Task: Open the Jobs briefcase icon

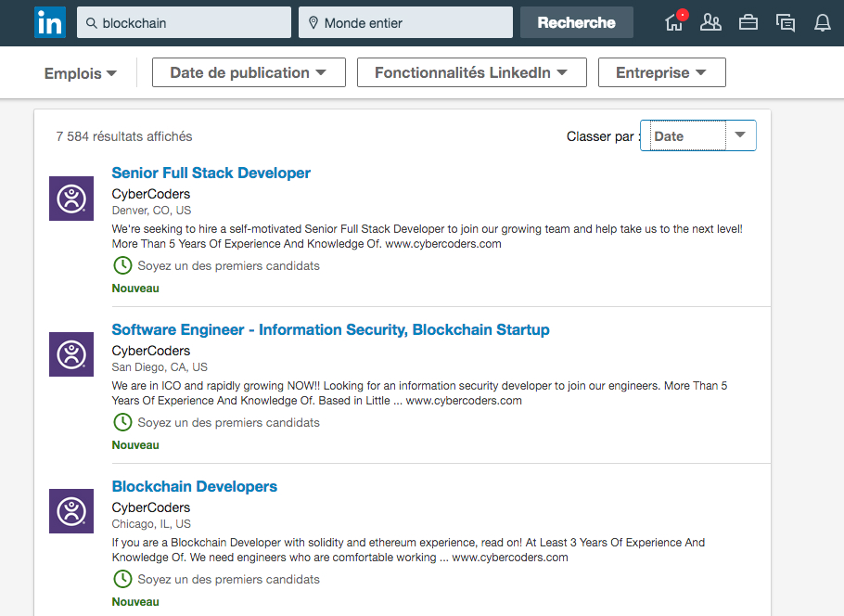Action: [748, 22]
